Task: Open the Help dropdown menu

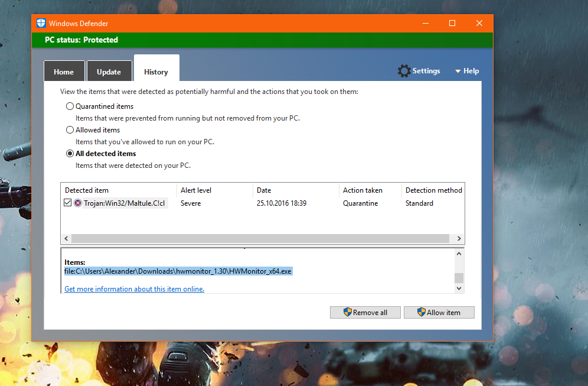Action: (467, 71)
